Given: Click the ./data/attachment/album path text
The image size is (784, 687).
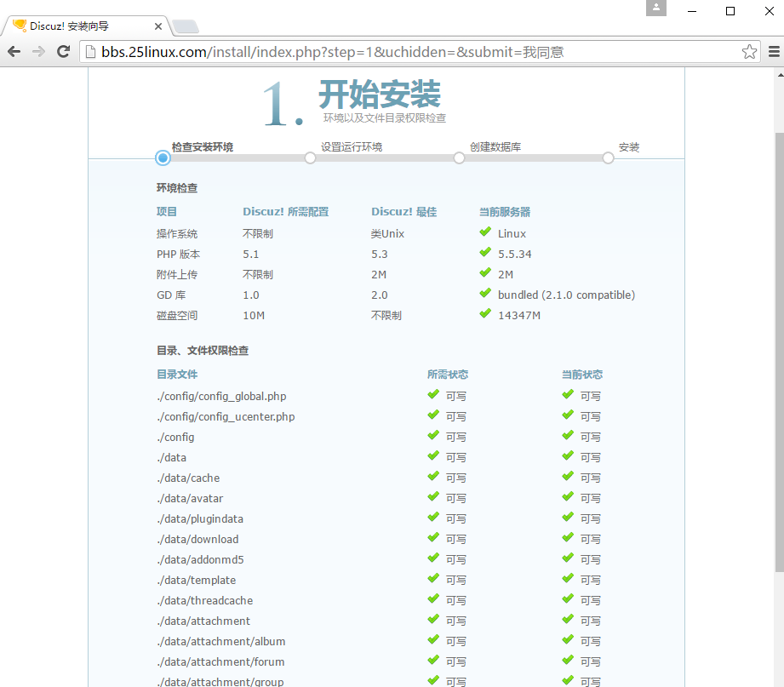Looking at the screenshot, I should point(221,642).
